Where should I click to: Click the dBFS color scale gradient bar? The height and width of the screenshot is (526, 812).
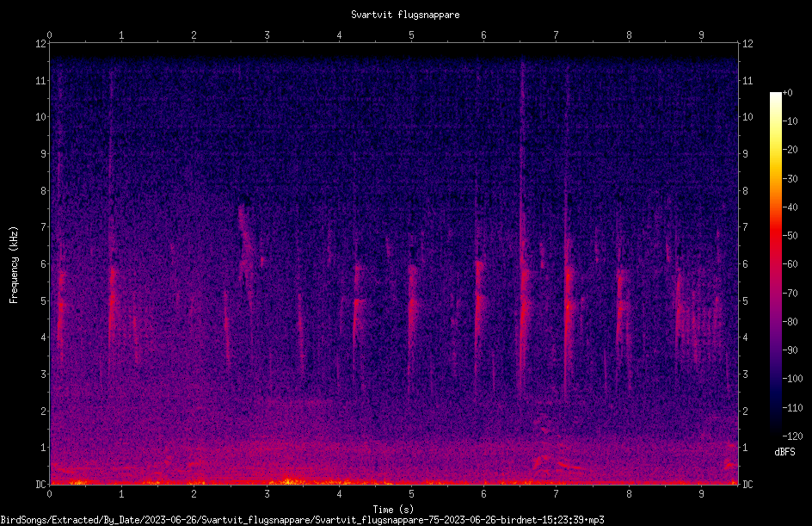tap(775, 264)
